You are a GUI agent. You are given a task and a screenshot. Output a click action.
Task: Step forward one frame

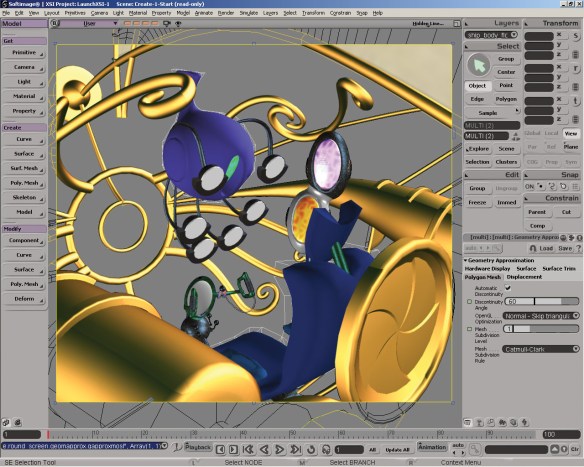tap(233, 450)
